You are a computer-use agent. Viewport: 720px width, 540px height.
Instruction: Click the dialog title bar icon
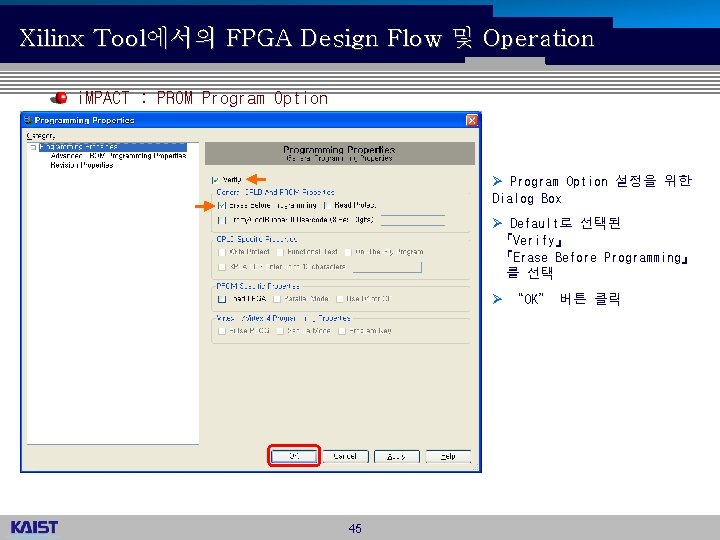(x=28, y=120)
